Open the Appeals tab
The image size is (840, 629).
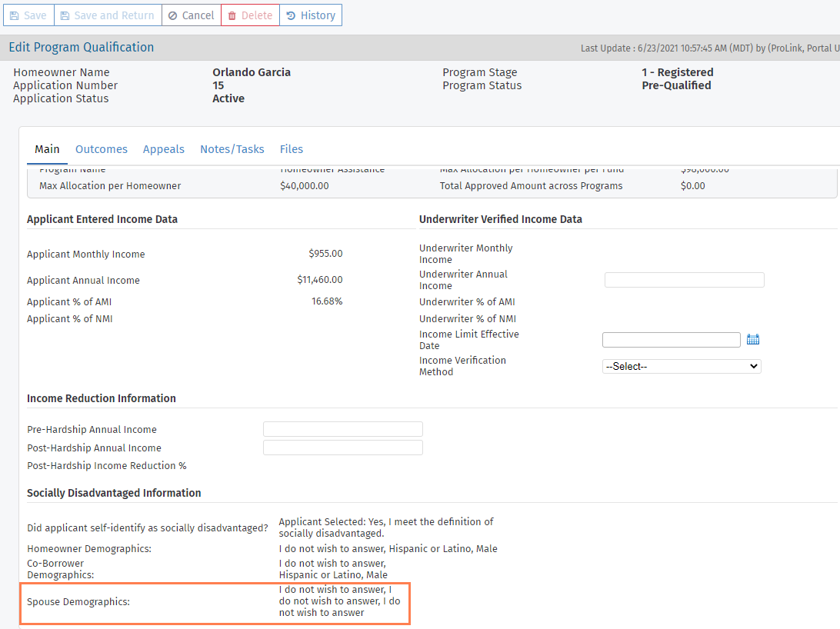[163, 149]
